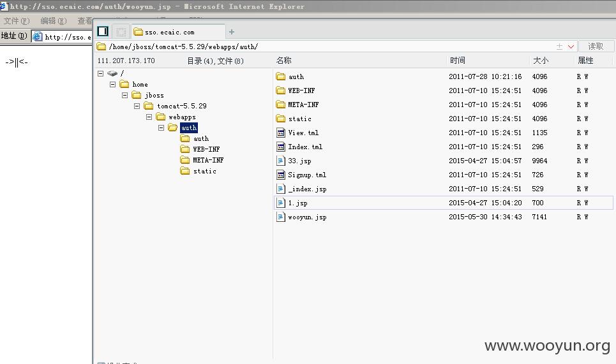Sort by 时间 column header
This screenshot has height=364, width=616.
pos(458,61)
